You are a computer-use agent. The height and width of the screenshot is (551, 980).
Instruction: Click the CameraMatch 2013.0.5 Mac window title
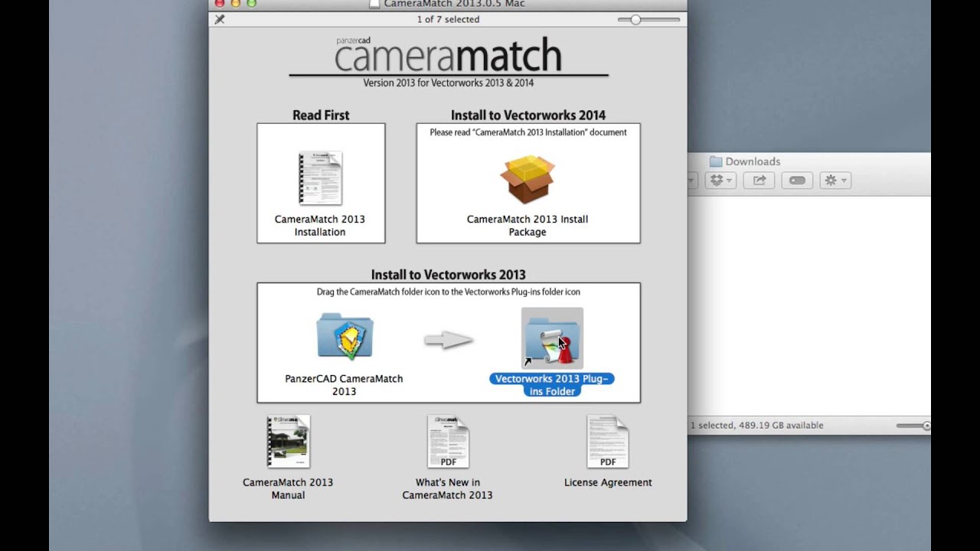(454, 4)
